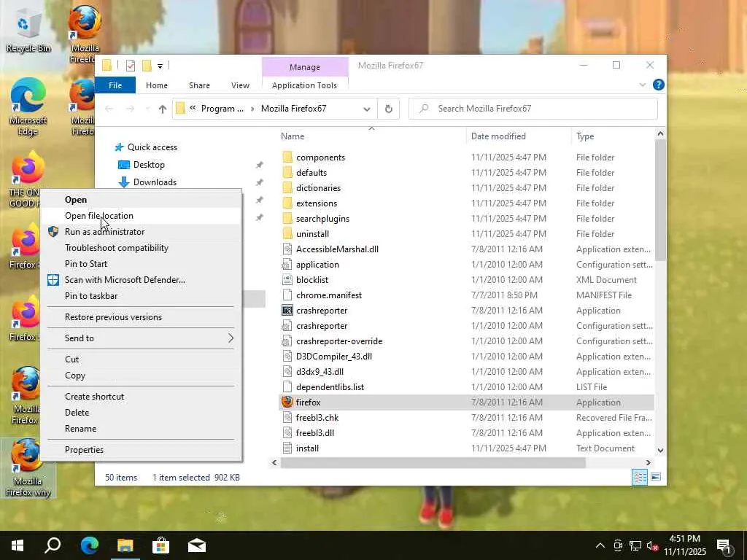Select the uninstall folder icon
The image size is (747, 560).
coord(287,233)
